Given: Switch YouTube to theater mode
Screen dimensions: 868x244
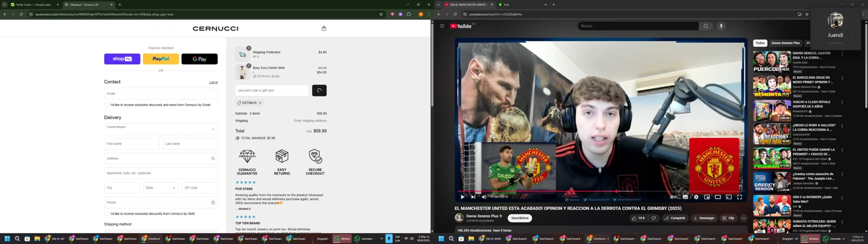Looking at the screenshot, I should click(x=718, y=197).
